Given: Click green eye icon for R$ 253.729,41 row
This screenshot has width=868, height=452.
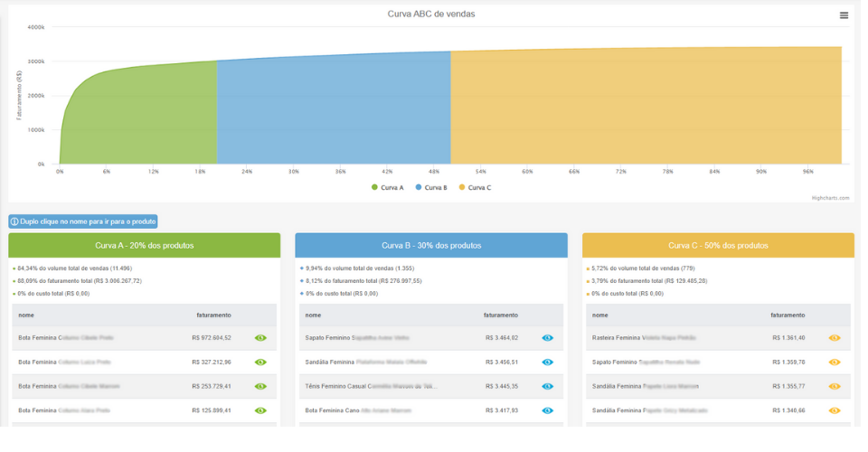Looking at the screenshot, I should pos(261,386).
